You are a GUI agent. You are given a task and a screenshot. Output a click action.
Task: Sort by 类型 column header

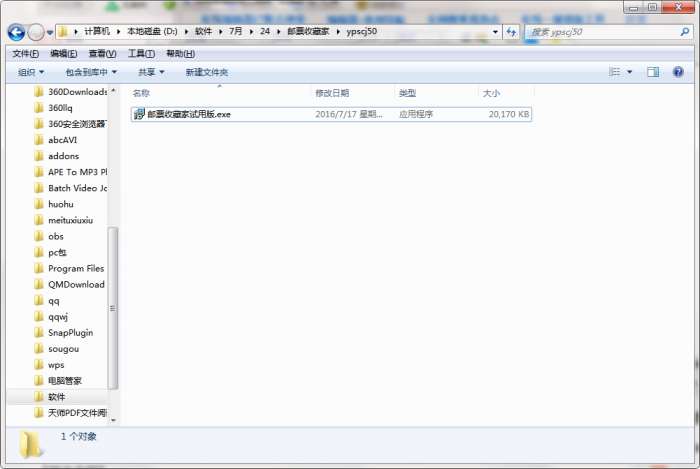pos(407,93)
